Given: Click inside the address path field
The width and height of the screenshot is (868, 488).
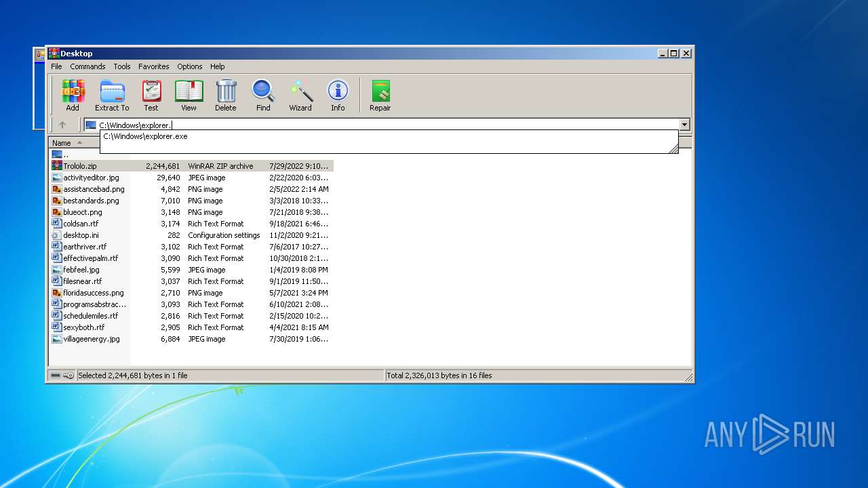Looking at the screenshot, I should [388, 125].
